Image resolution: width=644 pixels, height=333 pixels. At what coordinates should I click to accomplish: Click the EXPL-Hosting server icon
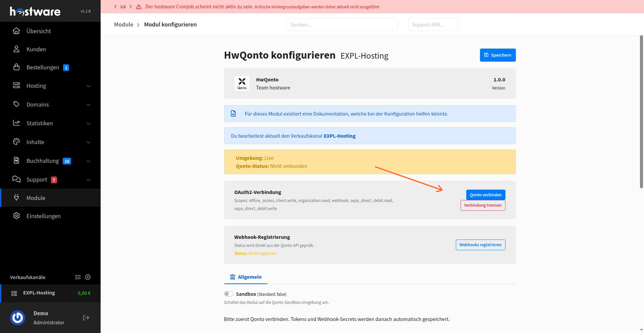[14, 293]
